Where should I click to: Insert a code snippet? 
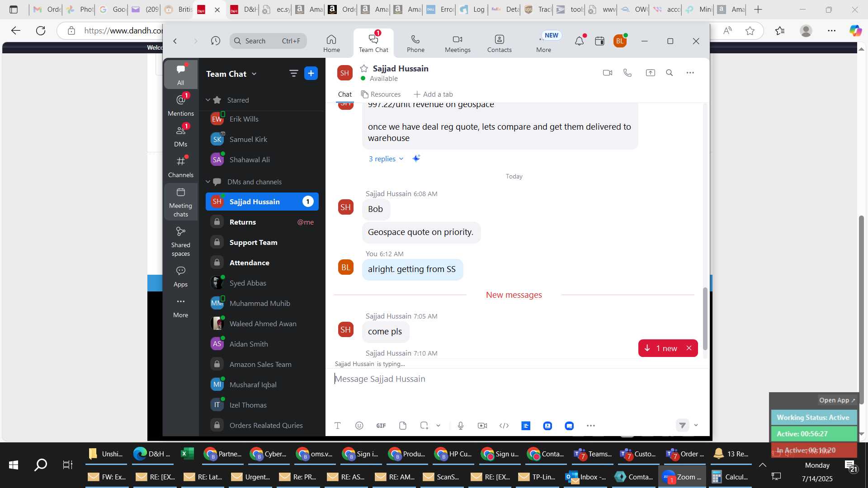(504, 426)
